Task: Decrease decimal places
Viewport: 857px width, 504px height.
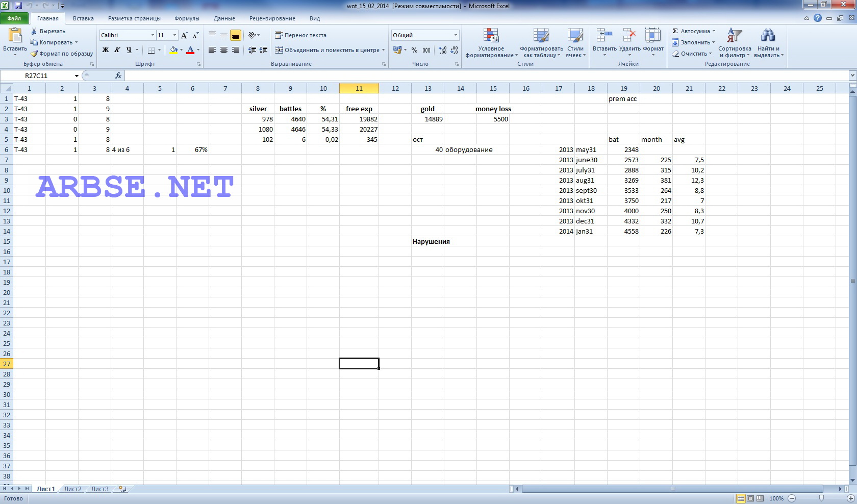Action: pyautogui.click(x=454, y=50)
